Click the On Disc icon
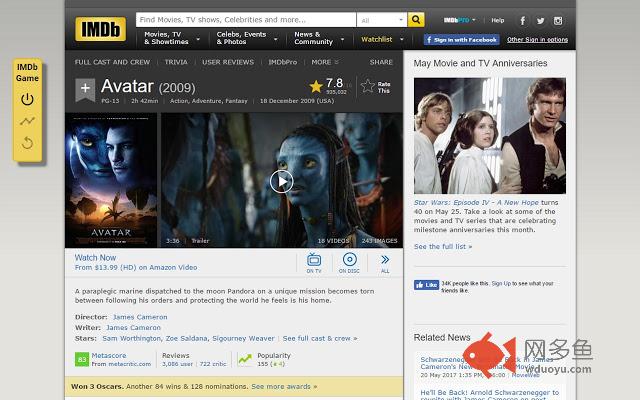Image resolution: width=640 pixels, height=400 pixels. point(349,262)
